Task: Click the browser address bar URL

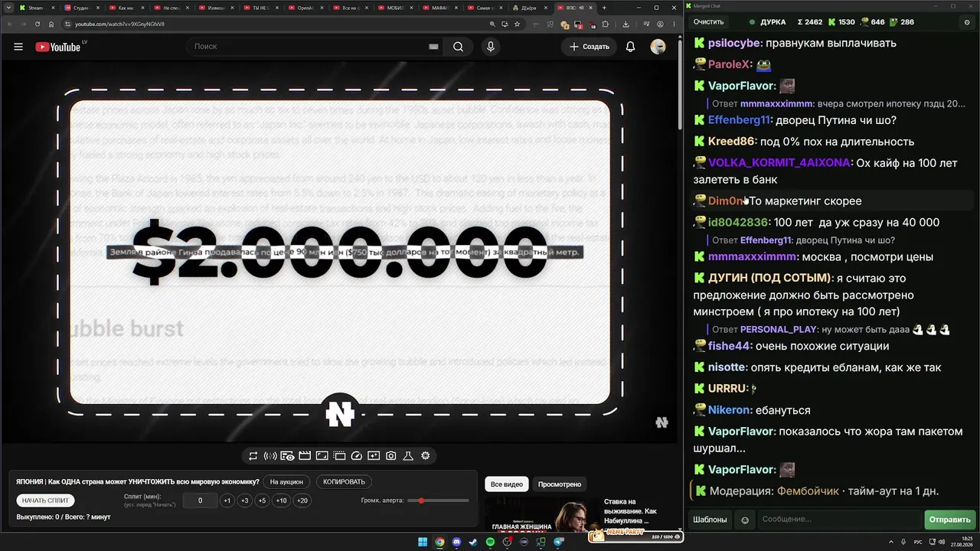Action: point(119,24)
